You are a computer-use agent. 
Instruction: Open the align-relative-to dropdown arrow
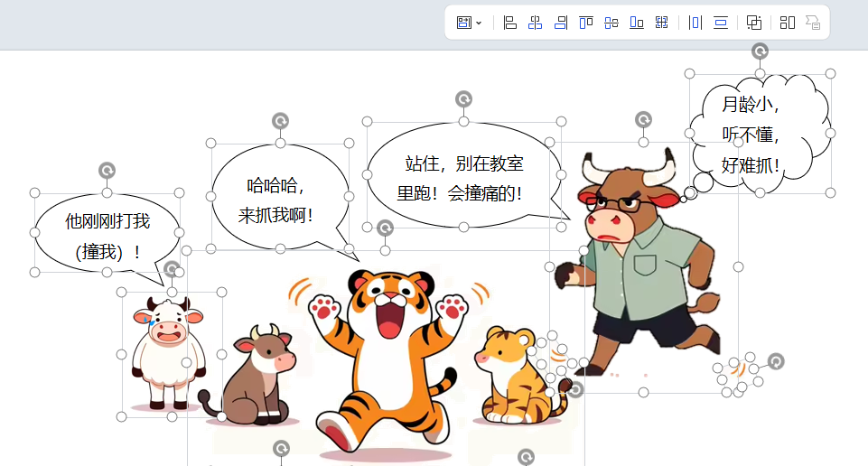click(x=479, y=23)
